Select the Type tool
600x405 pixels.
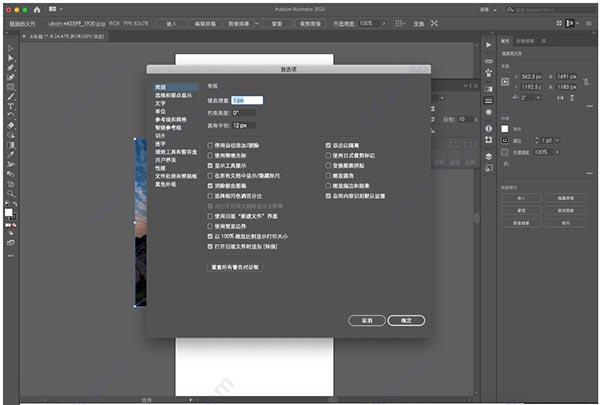click(x=10, y=105)
